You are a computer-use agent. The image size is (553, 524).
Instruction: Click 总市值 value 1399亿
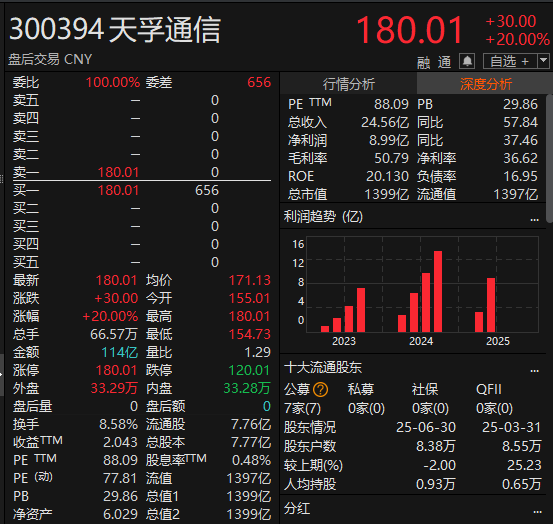[x=387, y=194]
